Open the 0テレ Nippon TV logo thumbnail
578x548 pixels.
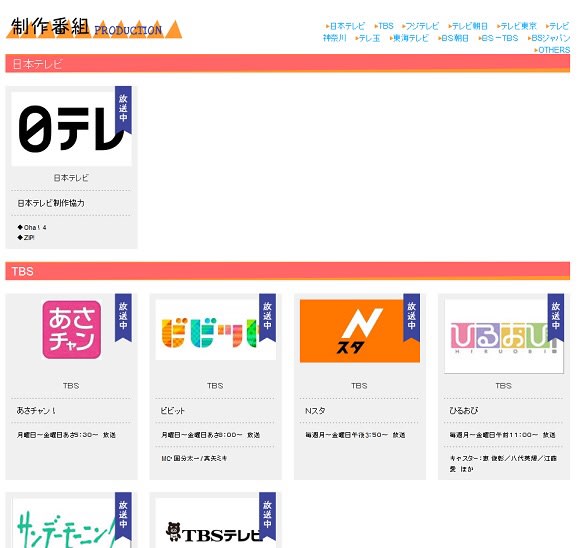click(72, 129)
